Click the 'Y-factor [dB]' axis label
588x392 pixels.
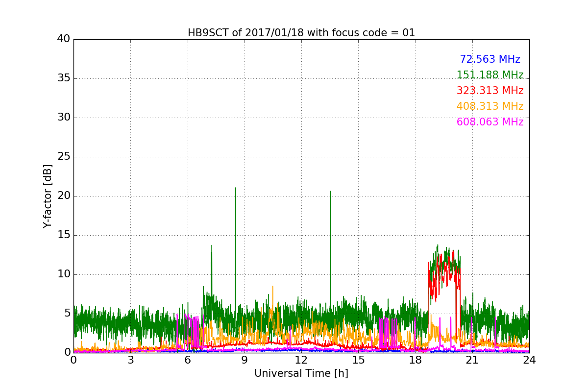point(48,196)
